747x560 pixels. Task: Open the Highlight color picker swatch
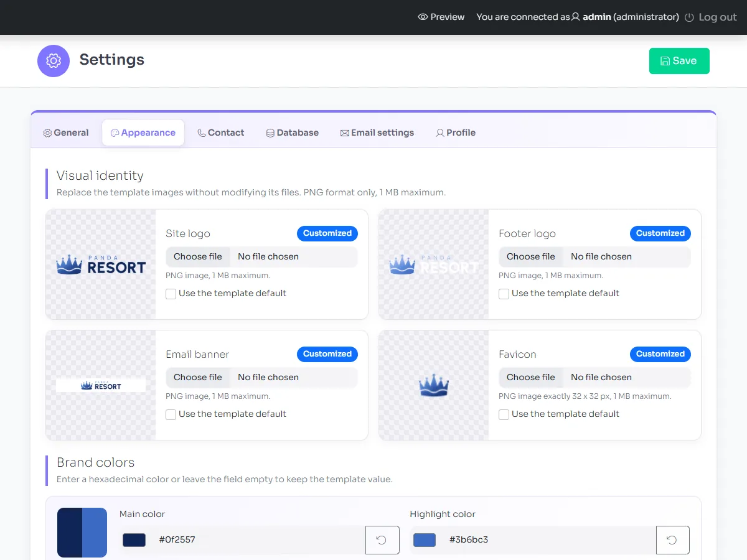pos(425,540)
